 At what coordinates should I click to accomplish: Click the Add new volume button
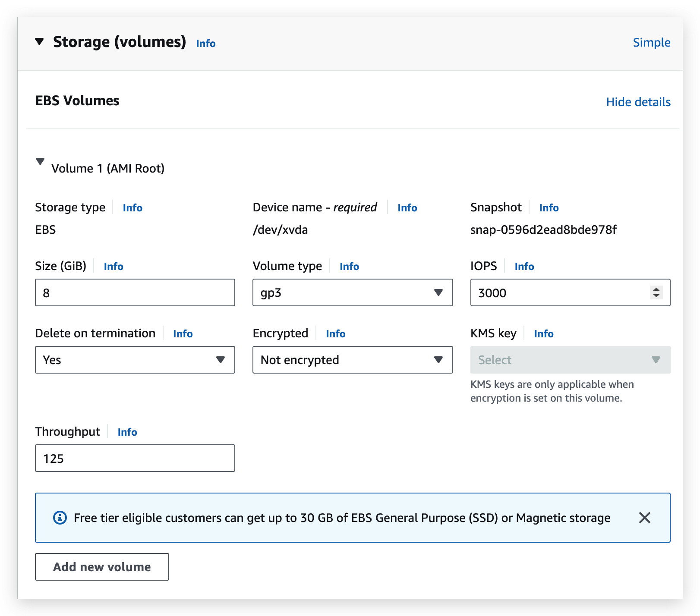click(101, 567)
